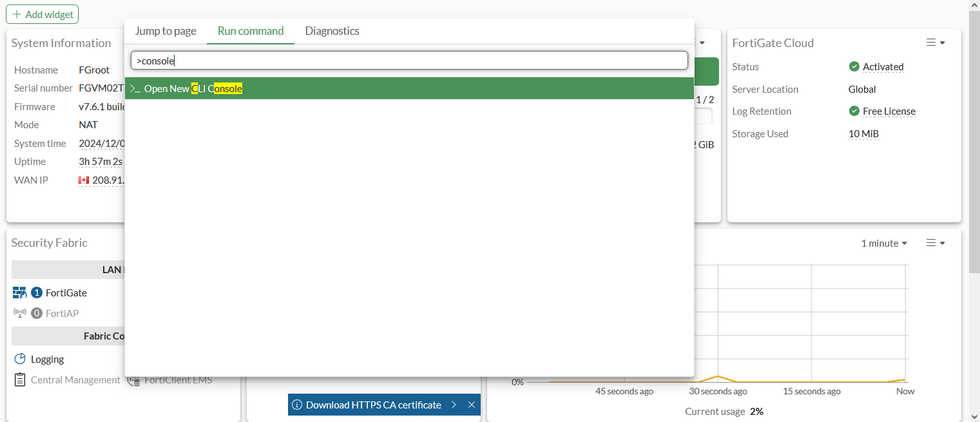The height and width of the screenshot is (422, 980).
Task: Click the FortiClient EMS icon
Action: (x=133, y=379)
